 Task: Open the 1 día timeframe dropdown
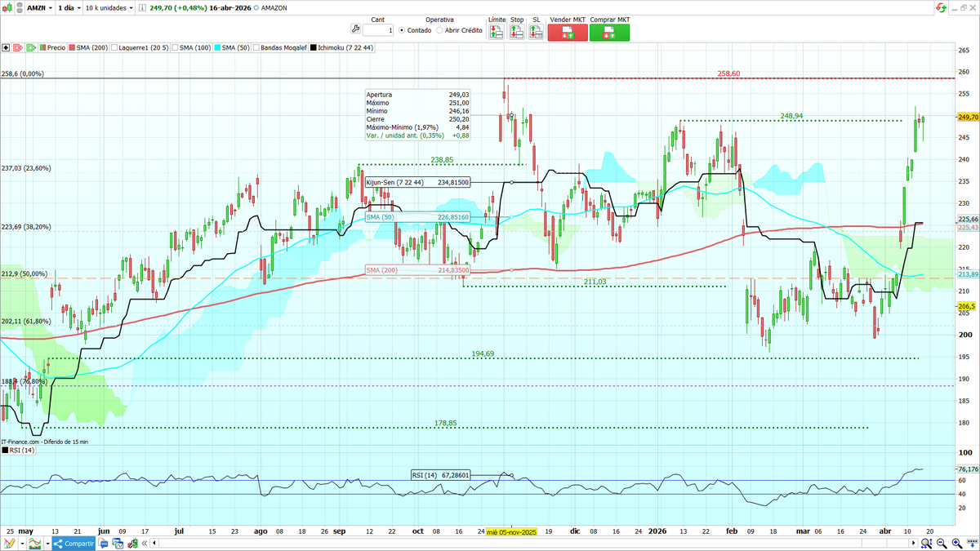pos(69,7)
